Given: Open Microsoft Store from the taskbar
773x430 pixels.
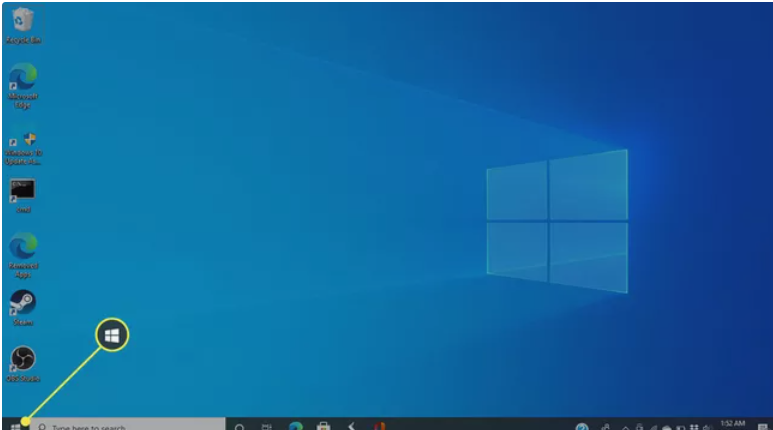Looking at the screenshot, I should pyautogui.click(x=323, y=426).
